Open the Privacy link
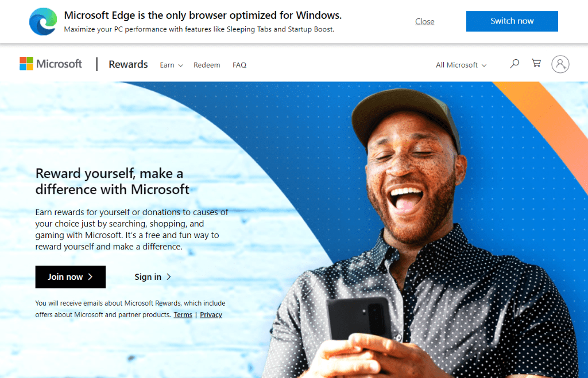Image resolution: width=588 pixels, height=378 pixels. [x=211, y=315]
